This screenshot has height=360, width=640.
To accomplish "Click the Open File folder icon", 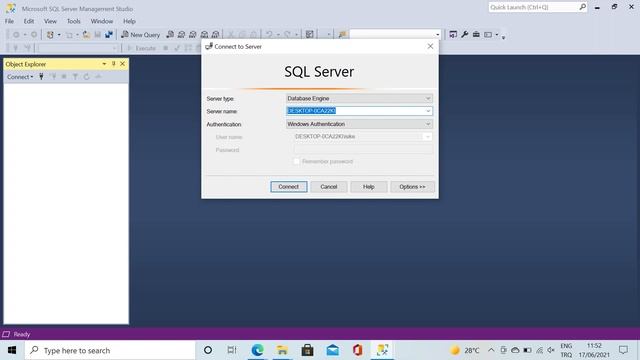I will click(86, 35).
